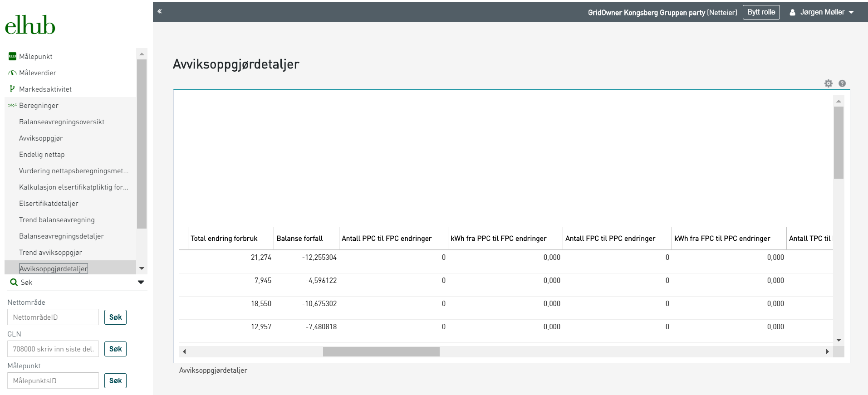Click the Måleverdier gauge icon
Image resolution: width=868 pixels, height=395 pixels.
13,73
